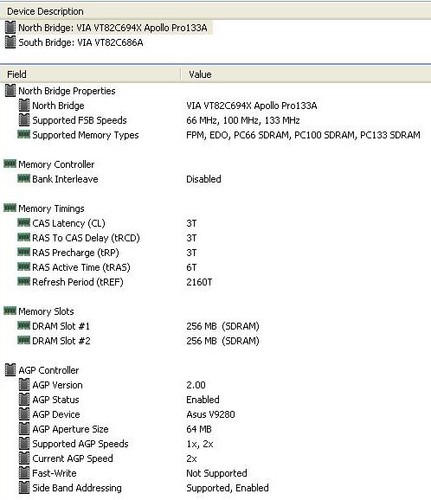Click the Bank Interleave memory icon
Screen dimensions: 431x500
pos(24,178)
